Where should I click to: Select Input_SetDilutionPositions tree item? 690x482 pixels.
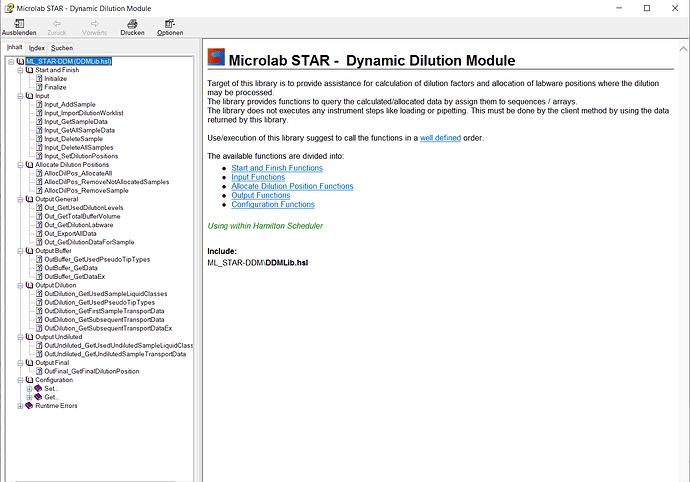(x=81, y=156)
